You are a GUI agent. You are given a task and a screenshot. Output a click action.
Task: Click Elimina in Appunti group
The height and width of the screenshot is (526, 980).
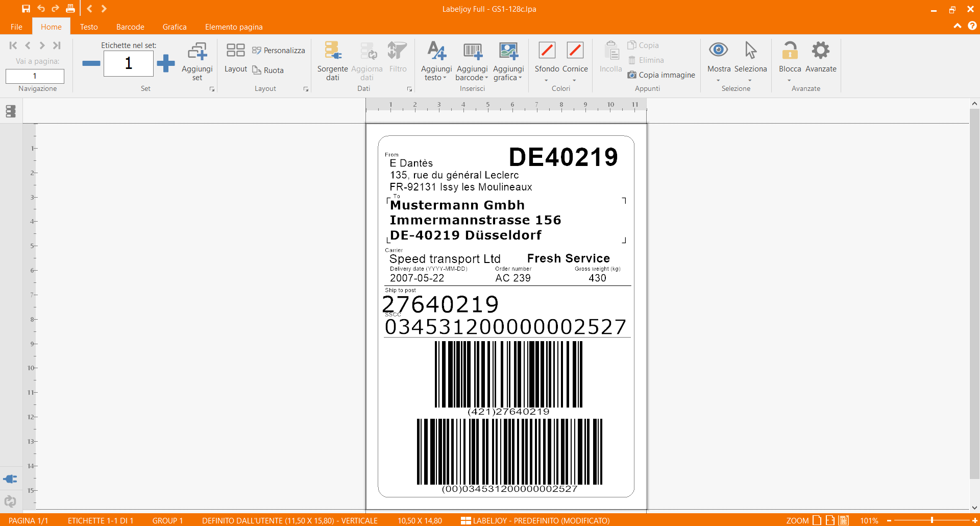pyautogui.click(x=646, y=60)
